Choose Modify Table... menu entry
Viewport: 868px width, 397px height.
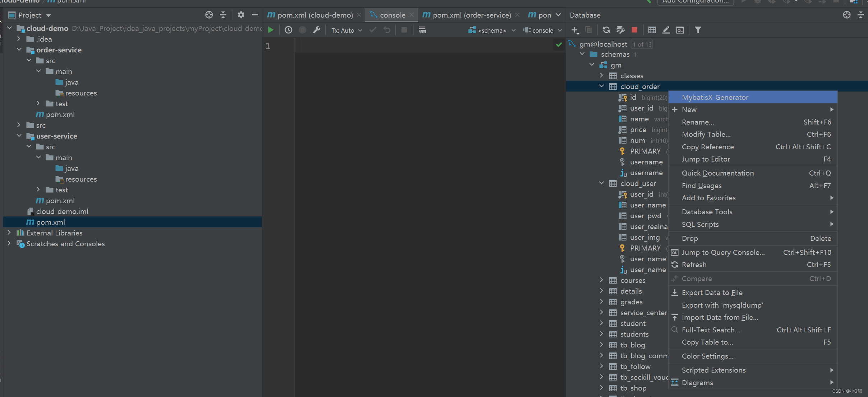click(x=706, y=134)
